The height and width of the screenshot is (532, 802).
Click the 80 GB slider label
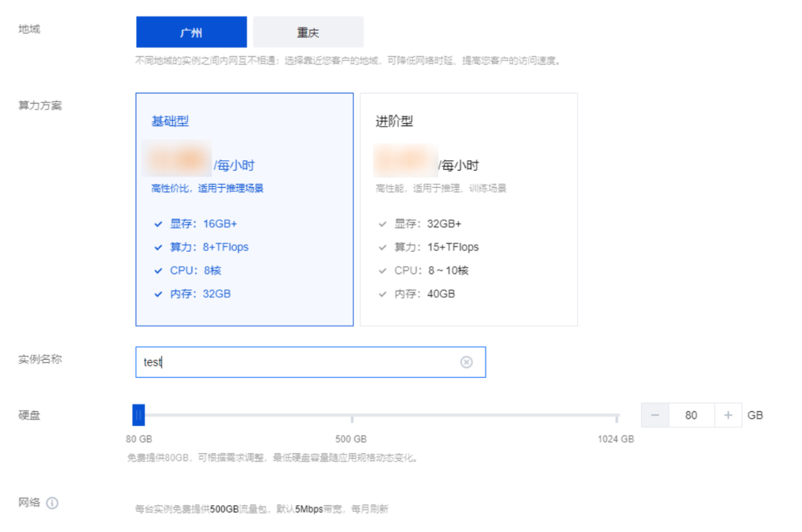tap(139, 439)
